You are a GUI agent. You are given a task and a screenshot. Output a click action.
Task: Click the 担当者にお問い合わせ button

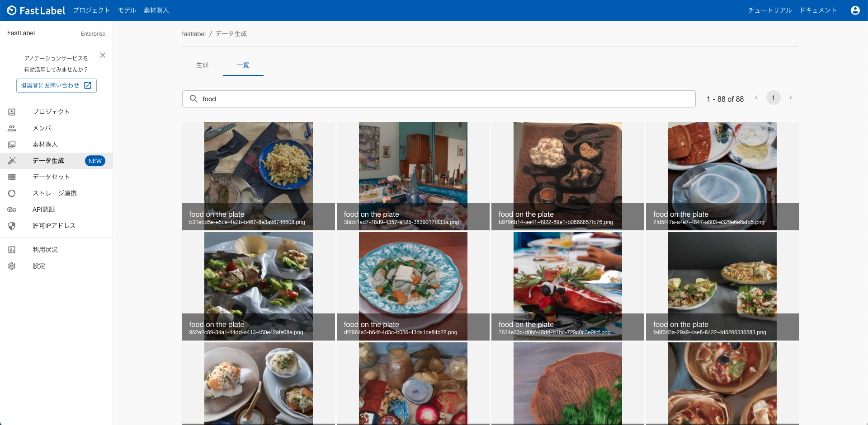(57, 85)
